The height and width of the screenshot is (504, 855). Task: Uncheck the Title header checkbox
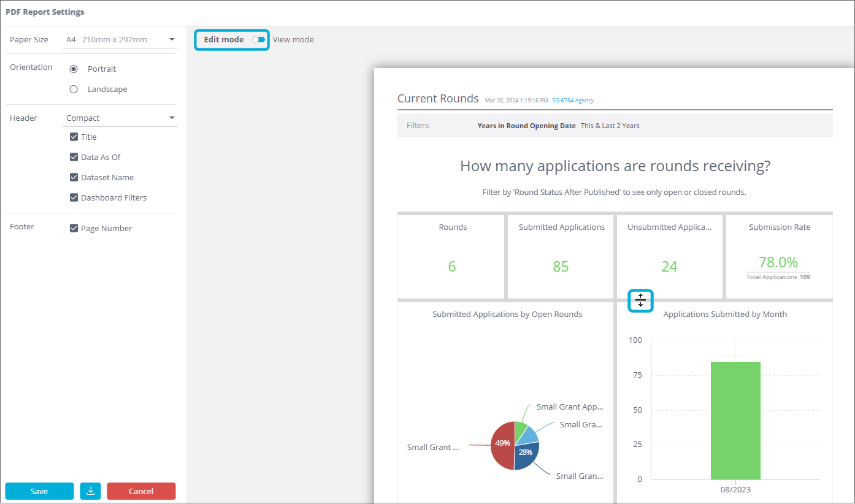pos(74,137)
